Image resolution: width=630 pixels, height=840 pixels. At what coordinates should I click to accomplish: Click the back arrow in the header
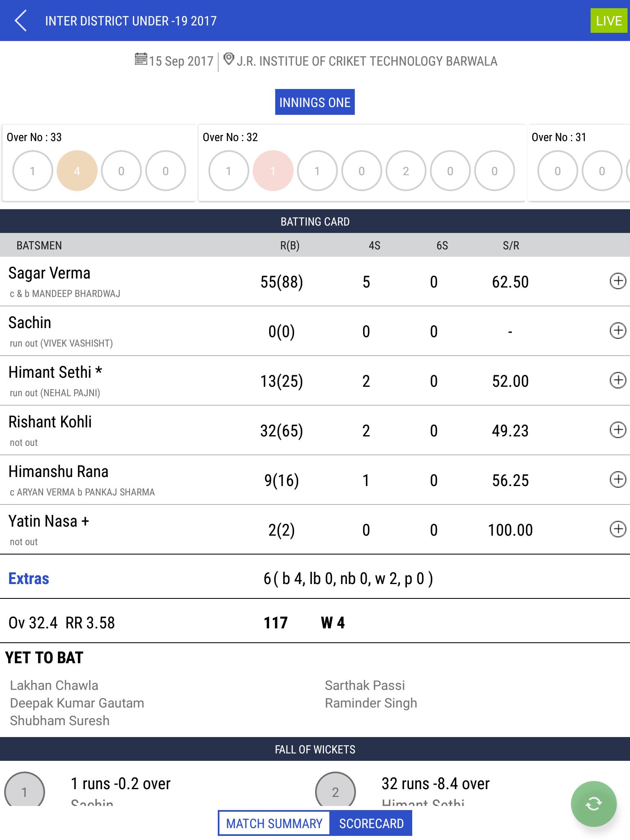coord(21,21)
